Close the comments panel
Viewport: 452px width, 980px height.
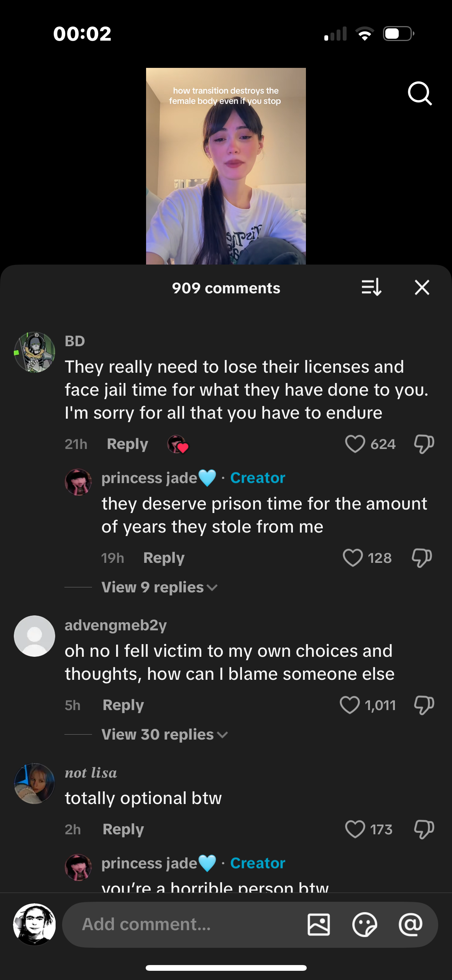422,287
